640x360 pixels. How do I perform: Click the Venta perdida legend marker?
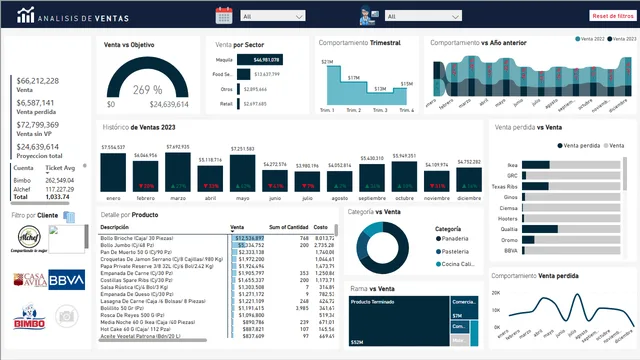560,145
